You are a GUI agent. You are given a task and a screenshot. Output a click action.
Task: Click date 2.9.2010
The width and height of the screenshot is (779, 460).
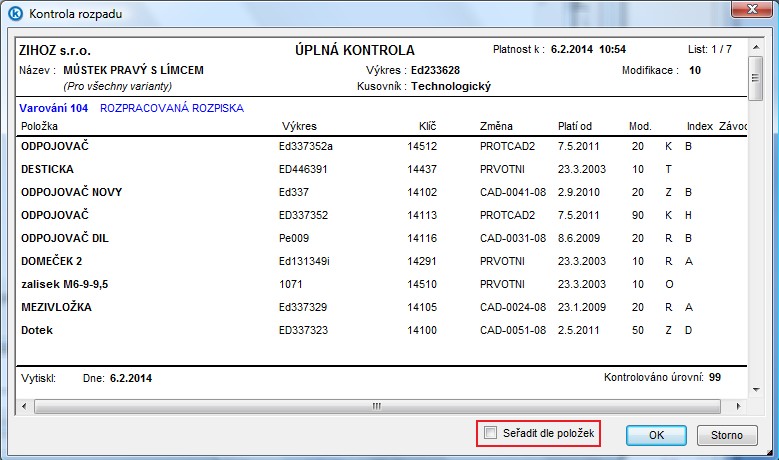coord(579,192)
